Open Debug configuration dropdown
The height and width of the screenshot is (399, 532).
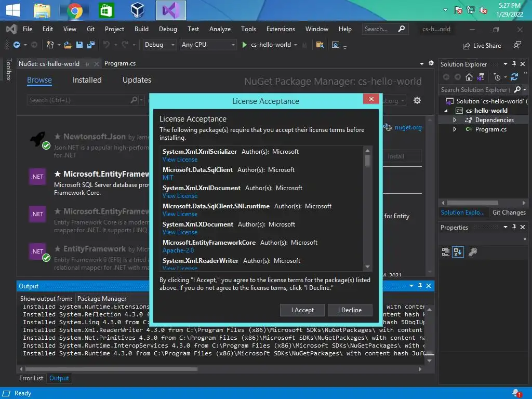(x=159, y=45)
